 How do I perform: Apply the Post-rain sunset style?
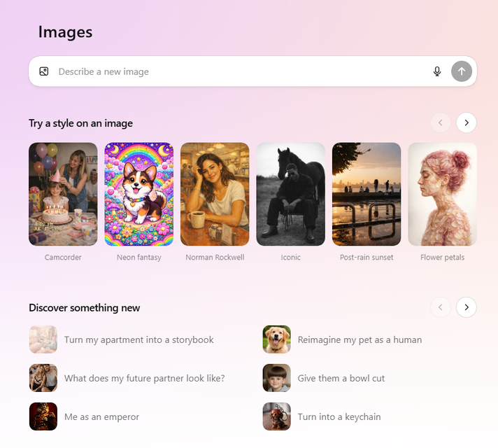tap(367, 194)
